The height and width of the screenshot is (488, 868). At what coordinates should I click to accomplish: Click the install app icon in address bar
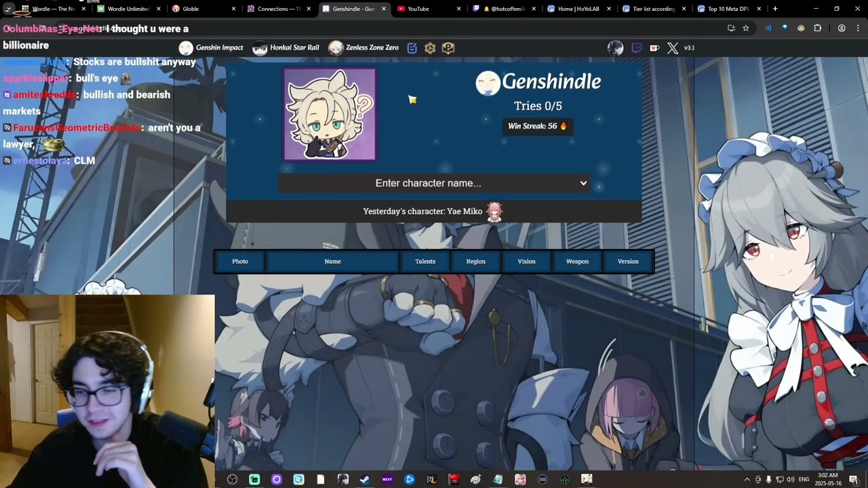[x=731, y=28]
